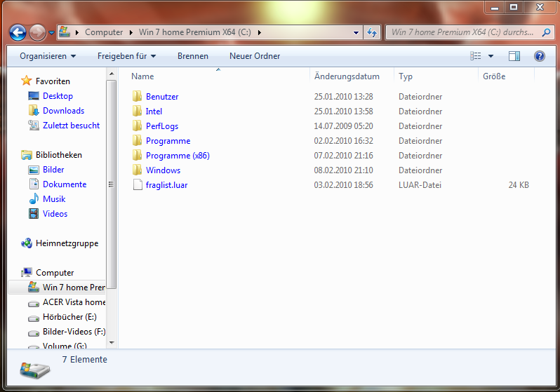560x392 pixels.
Task: Refresh the folder with the refresh icon
Action: pyautogui.click(x=372, y=32)
